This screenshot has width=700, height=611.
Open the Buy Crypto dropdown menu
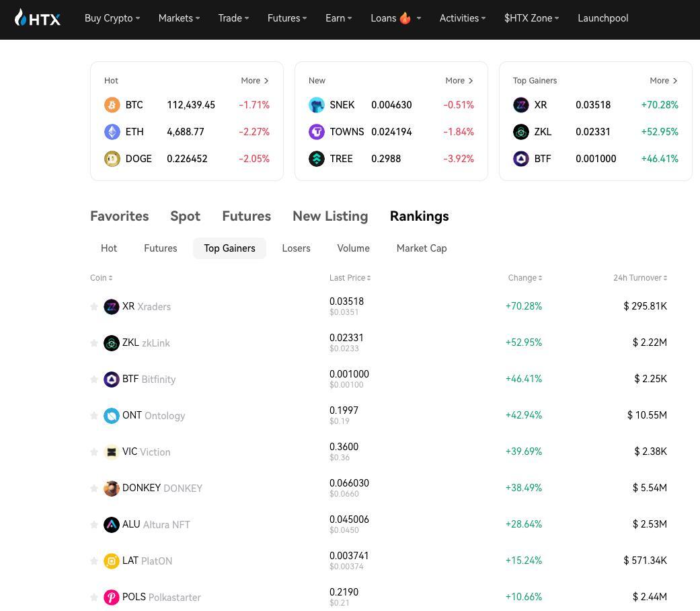[112, 18]
